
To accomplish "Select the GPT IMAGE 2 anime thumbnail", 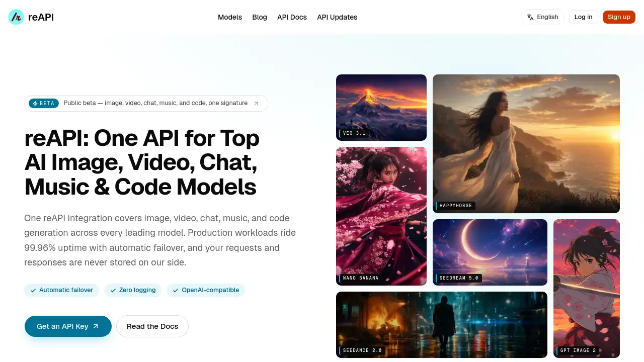I will point(587,289).
